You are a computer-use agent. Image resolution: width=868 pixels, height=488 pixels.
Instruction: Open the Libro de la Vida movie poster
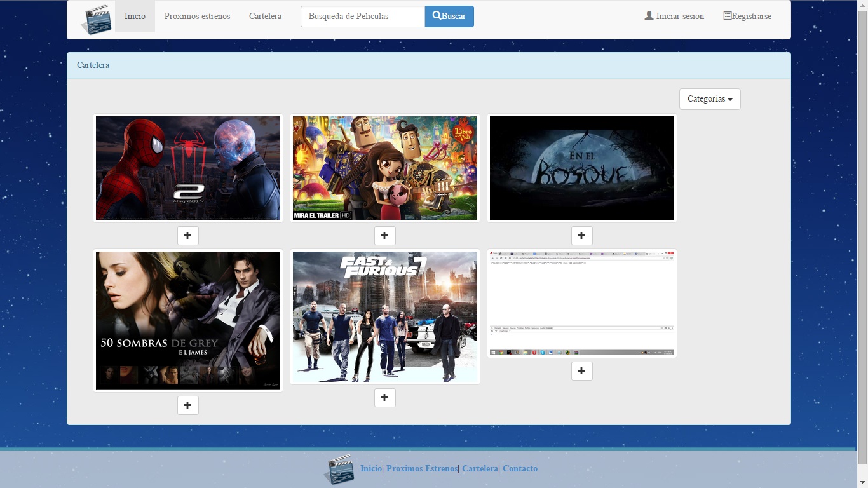point(385,168)
